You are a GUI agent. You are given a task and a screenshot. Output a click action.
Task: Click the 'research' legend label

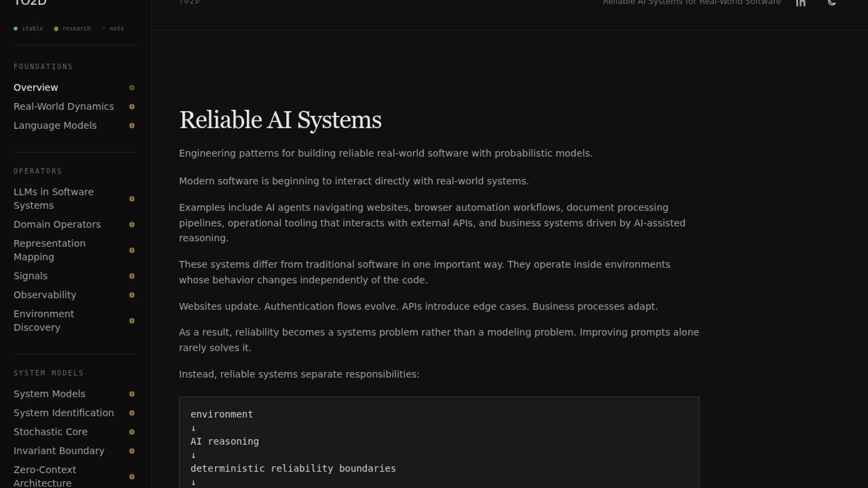(x=76, y=28)
